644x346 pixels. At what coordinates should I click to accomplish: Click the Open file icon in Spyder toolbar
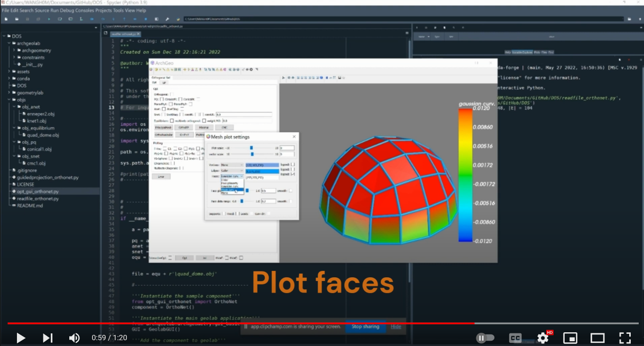[17, 19]
